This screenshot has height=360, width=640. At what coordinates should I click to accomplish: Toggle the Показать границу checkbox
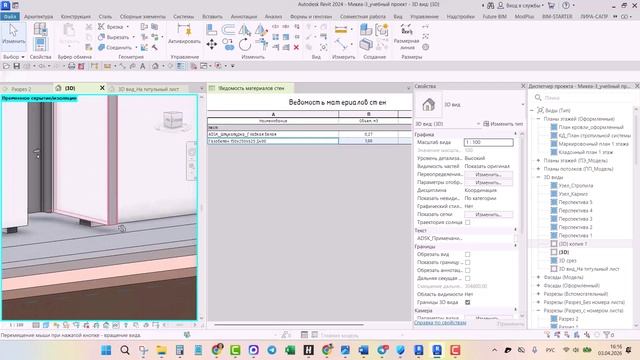(x=467, y=262)
